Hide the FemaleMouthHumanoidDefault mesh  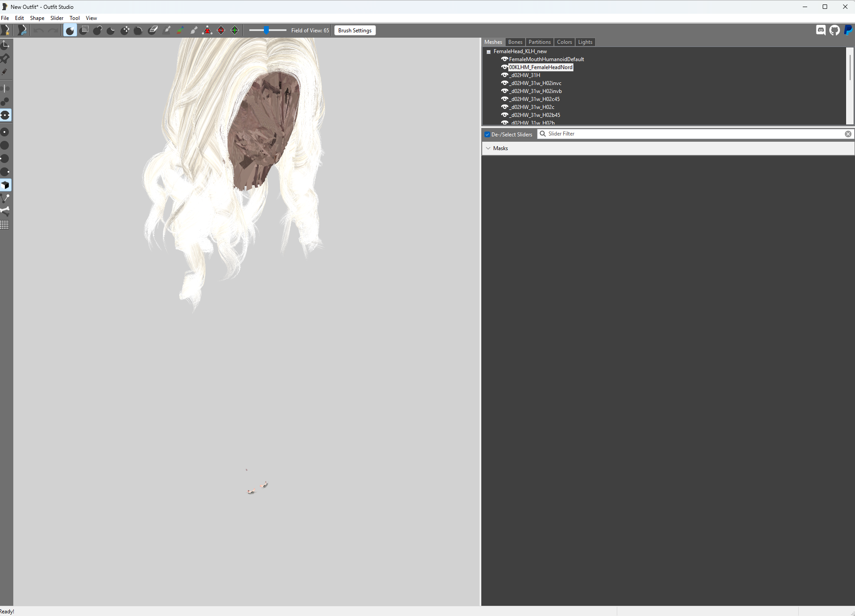coord(504,59)
